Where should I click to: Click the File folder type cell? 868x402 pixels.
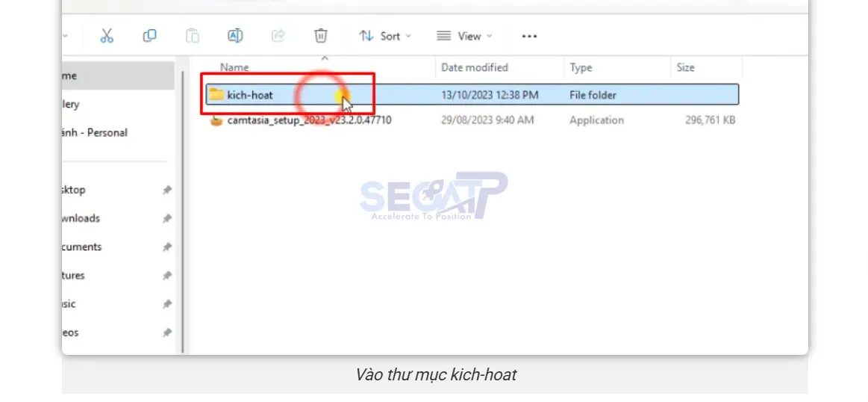pyautogui.click(x=593, y=95)
